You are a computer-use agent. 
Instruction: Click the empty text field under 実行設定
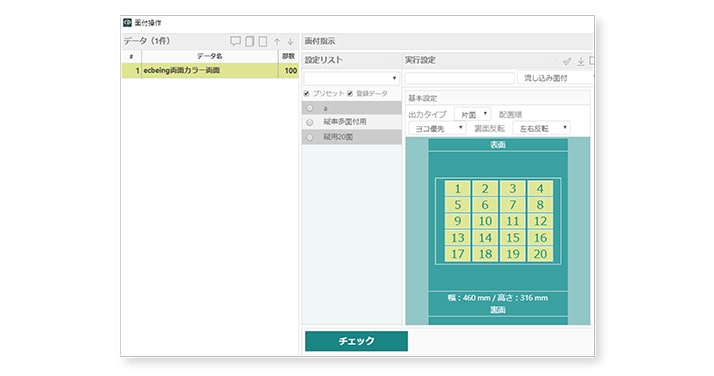(x=459, y=78)
